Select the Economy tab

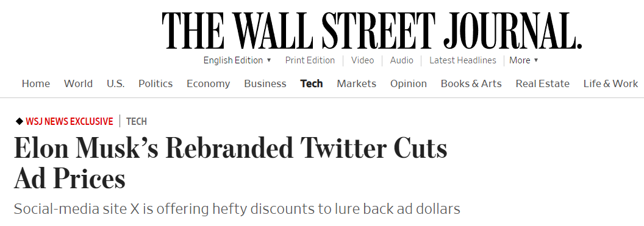point(208,83)
